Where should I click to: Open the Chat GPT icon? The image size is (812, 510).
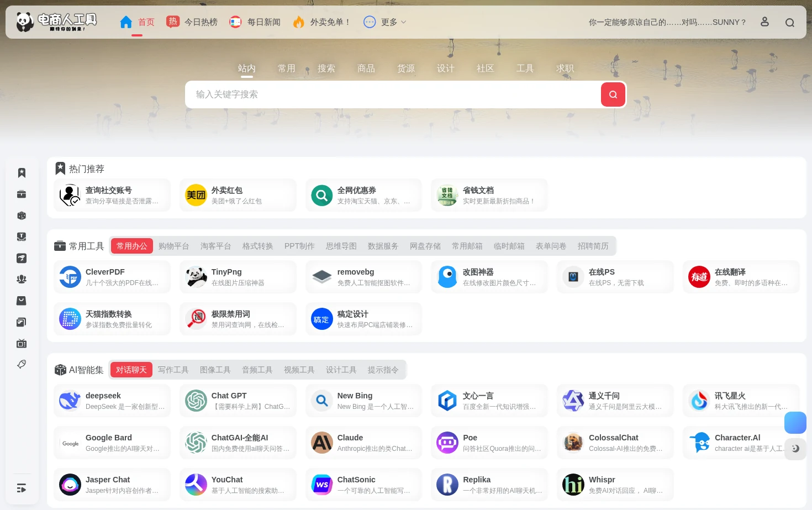click(196, 401)
